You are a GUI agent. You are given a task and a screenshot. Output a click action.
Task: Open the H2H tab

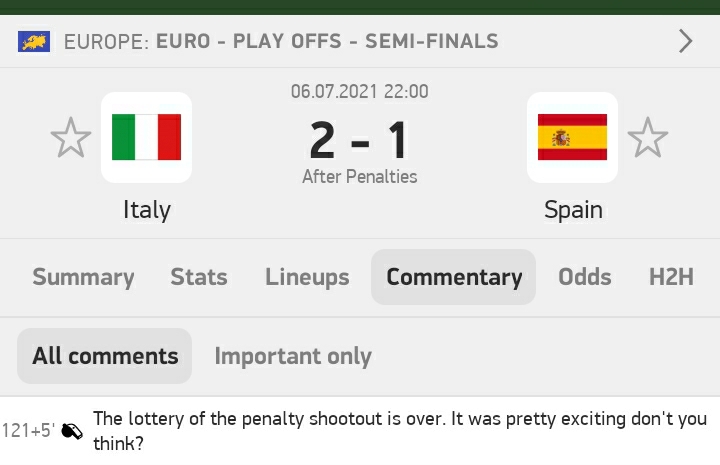671,277
